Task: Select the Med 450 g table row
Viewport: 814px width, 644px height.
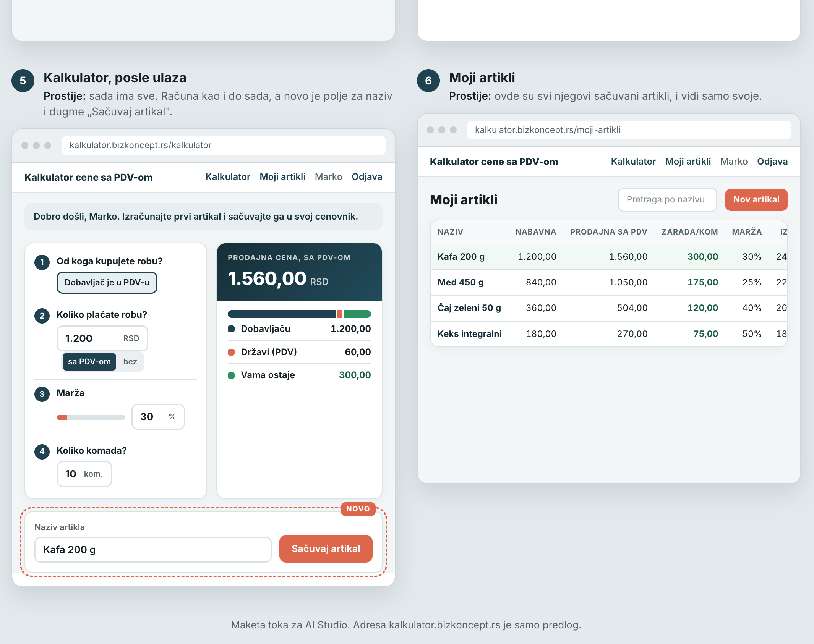Action: (609, 282)
